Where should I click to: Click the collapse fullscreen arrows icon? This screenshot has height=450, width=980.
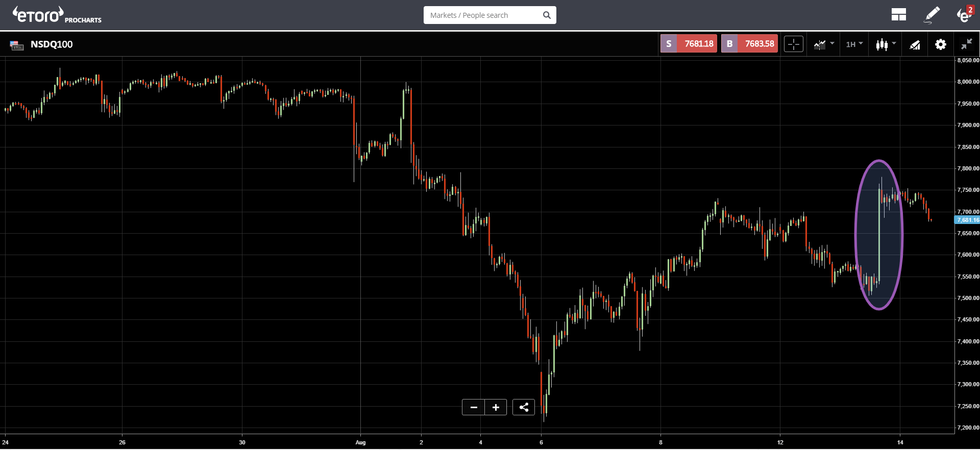coord(967,44)
